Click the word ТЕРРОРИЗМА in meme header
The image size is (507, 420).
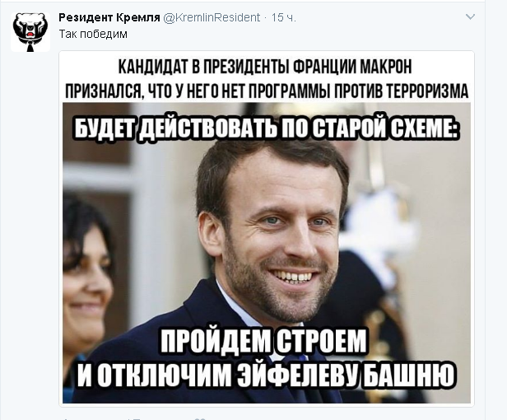(427, 91)
